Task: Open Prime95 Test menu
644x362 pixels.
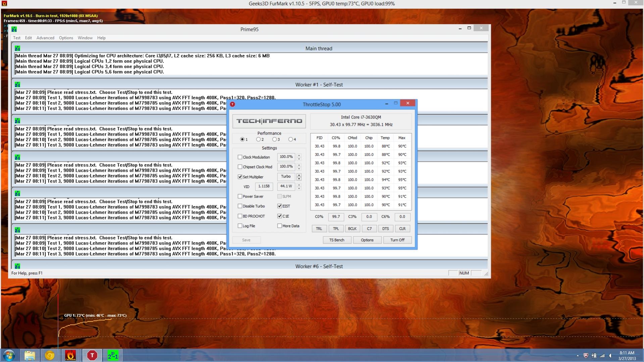Action: (x=17, y=38)
